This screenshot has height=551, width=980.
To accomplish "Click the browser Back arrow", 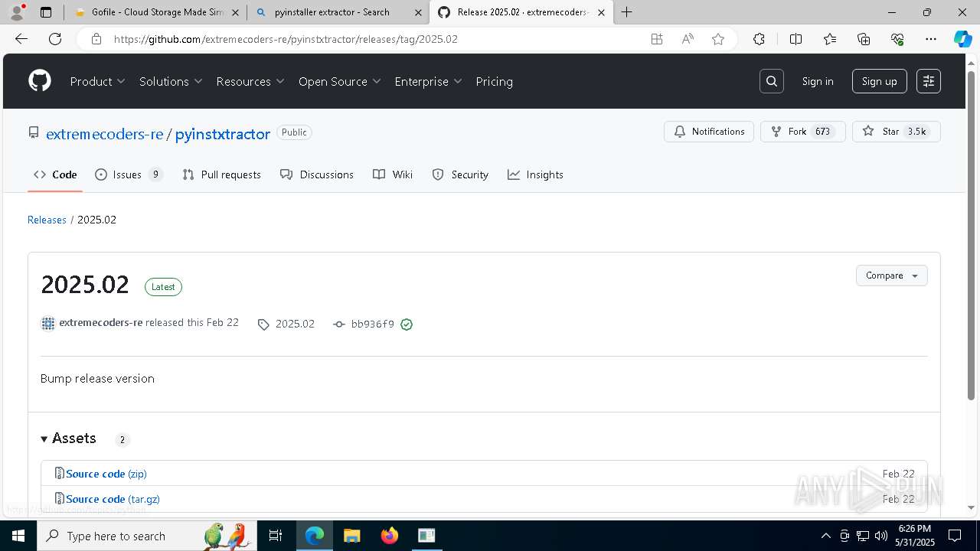I will (21, 39).
